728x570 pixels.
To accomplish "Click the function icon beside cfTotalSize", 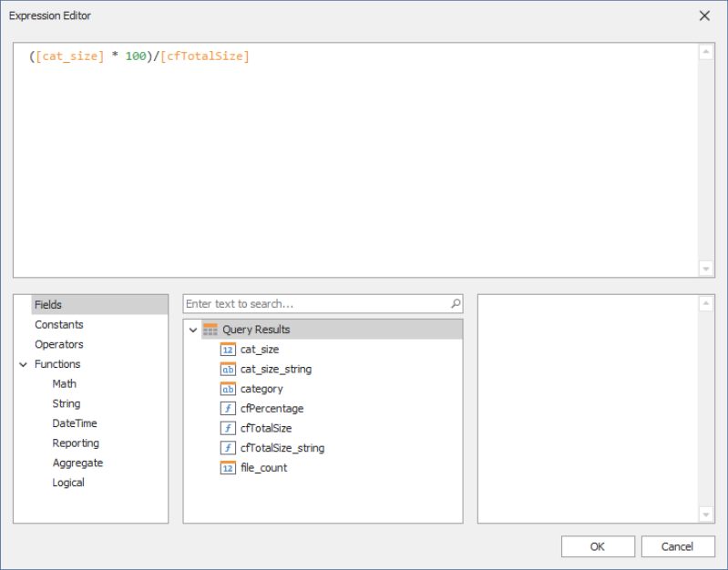I will (228, 428).
